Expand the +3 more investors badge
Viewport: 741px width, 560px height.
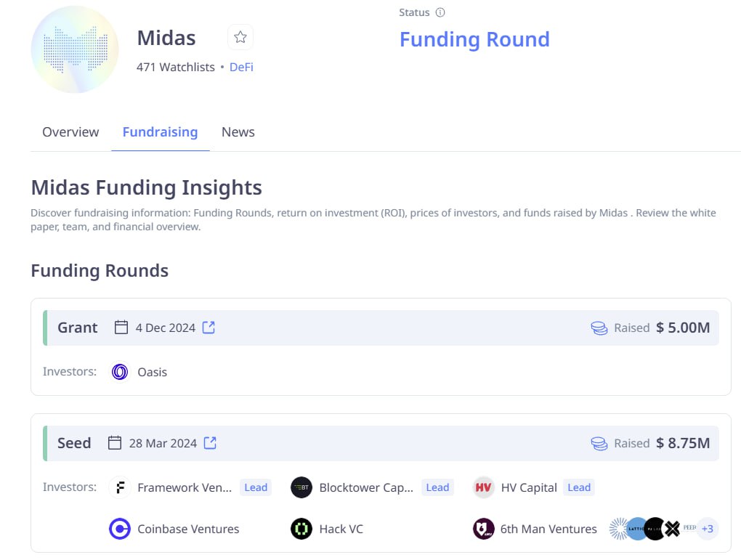[x=708, y=529]
